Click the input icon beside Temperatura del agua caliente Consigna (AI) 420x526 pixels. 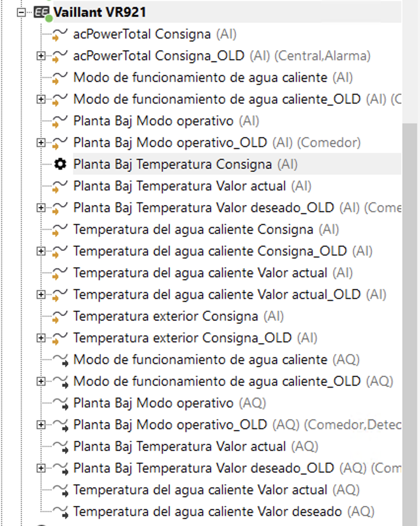(x=60, y=229)
